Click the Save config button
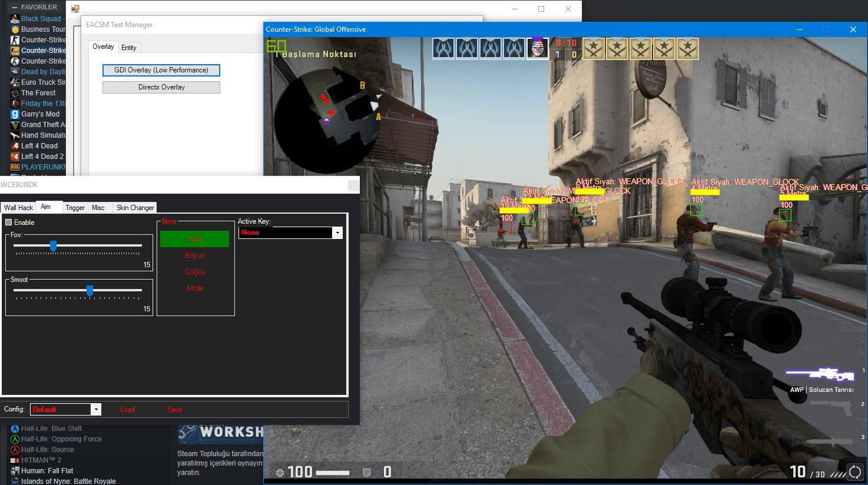Viewport: 868px width, 485px height. pyautogui.click(x=175, y=410)
